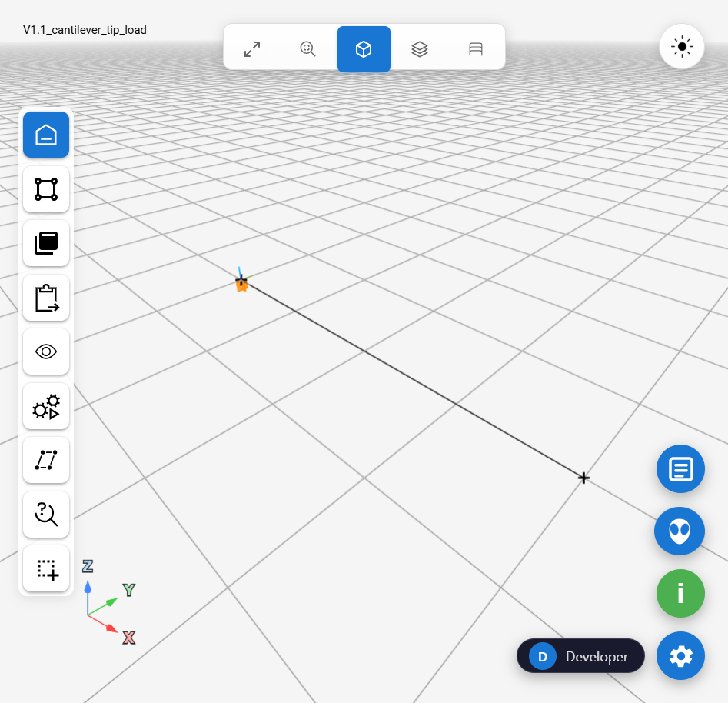Click the expand fullscreen arrows icon
The height and width of the screenshot is (703, 728).
(x=252, y=48)
